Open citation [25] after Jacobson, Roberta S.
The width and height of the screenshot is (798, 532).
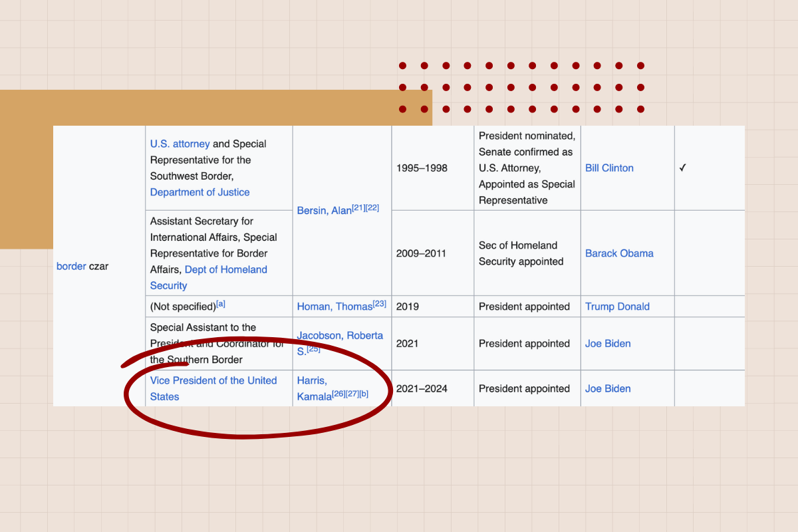coord(312,350)
